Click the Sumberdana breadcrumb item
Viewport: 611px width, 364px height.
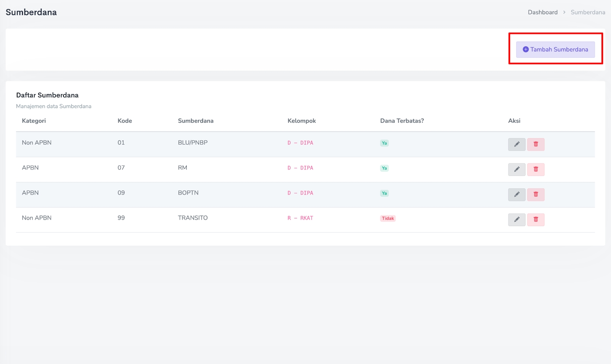tap(588, 12)
